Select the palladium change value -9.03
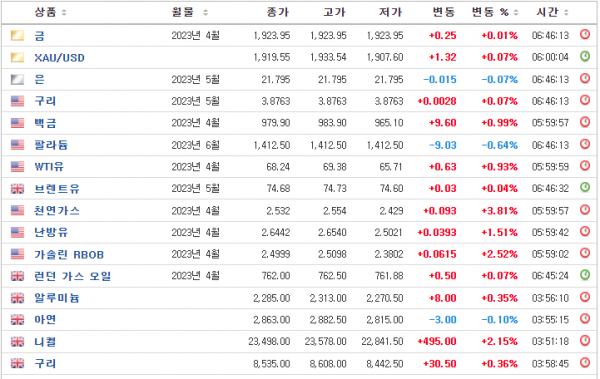This screenshot has width=600, height=379. coord(443,145)
